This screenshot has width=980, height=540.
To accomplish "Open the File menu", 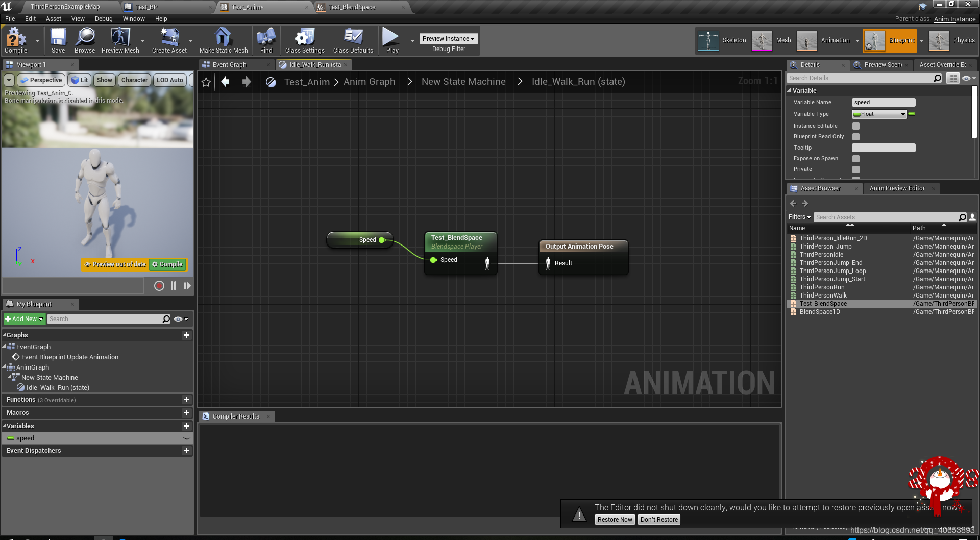I will [10, 19].
